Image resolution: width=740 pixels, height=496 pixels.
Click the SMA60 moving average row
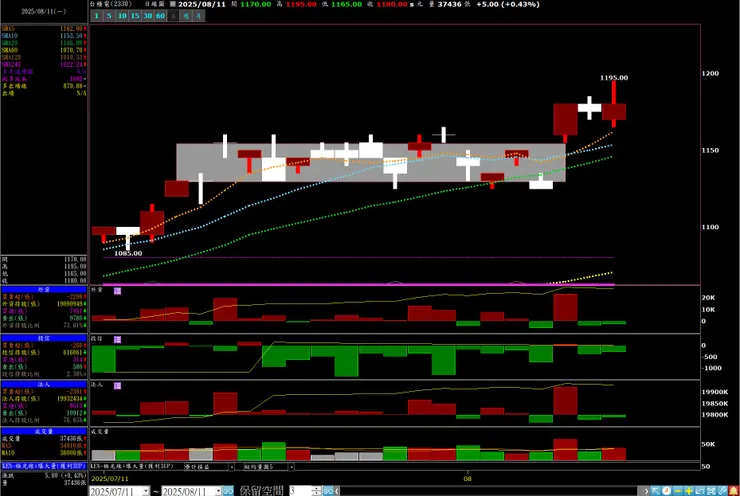44,50
